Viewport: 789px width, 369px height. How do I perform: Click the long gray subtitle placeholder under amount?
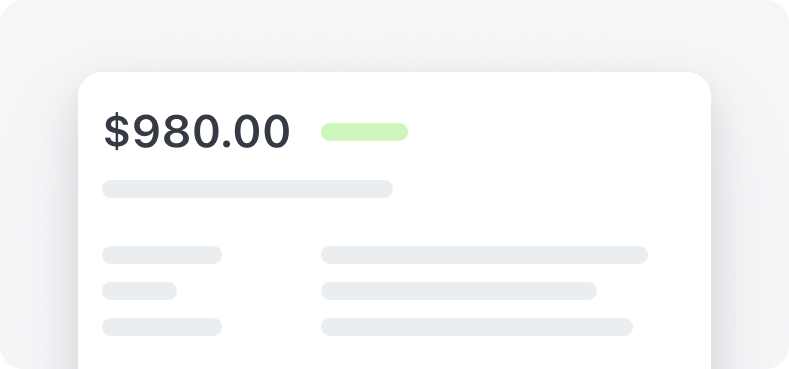247,189
